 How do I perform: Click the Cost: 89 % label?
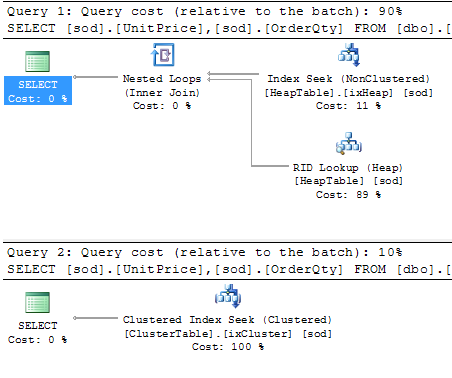click(348, 194)
